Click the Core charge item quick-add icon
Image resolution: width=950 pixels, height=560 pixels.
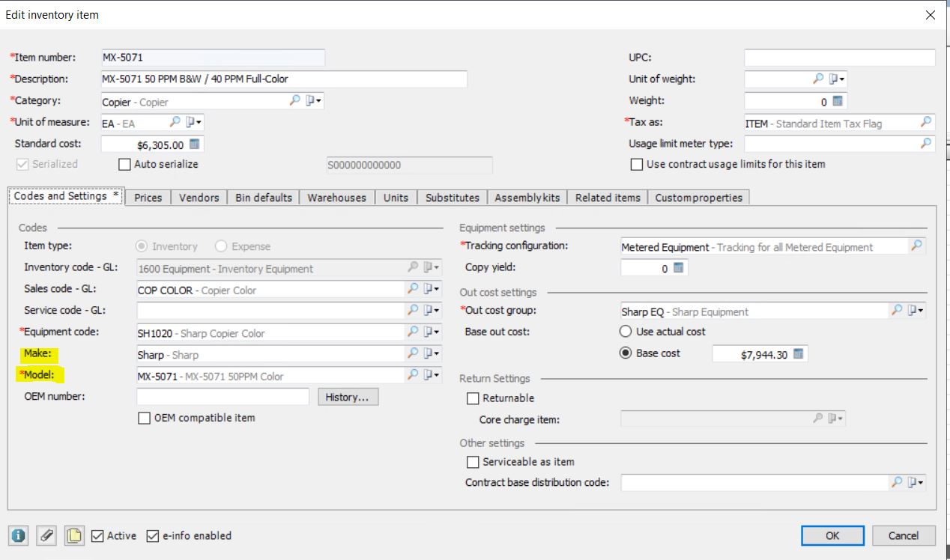pyautogui.click(x=836, y=419)
